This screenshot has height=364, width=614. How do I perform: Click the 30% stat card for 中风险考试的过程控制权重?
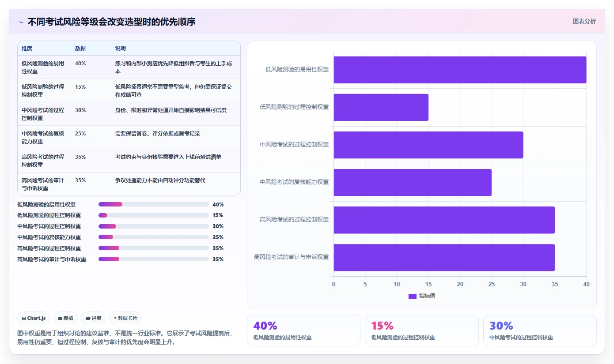point(540,330)
